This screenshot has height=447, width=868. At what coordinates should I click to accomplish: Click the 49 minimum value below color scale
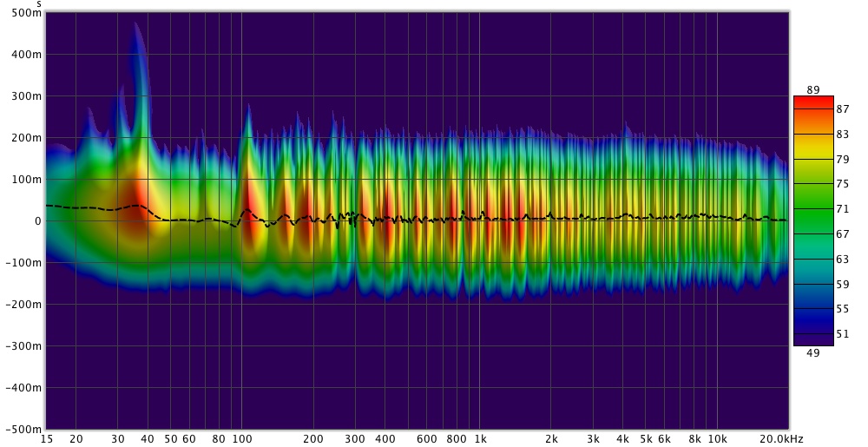pos(813,353)
